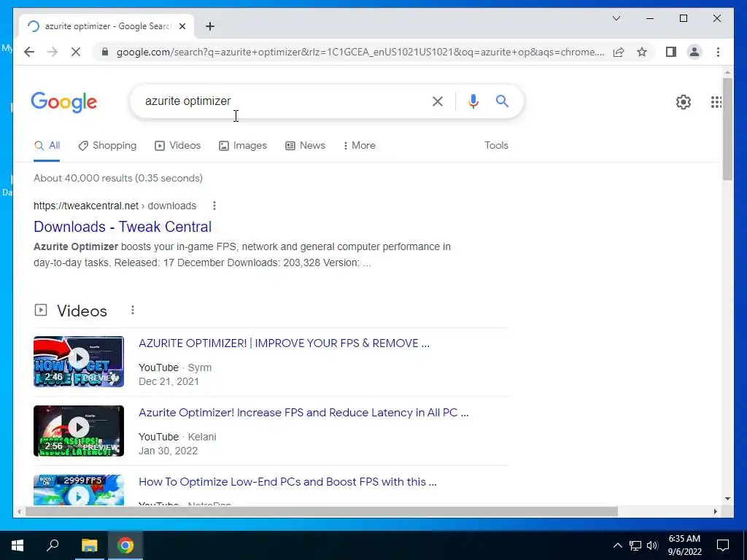The width and height of the screenshot is (747, 560).
Task: Search by voice with microphone
Action: tap(473, 101)
